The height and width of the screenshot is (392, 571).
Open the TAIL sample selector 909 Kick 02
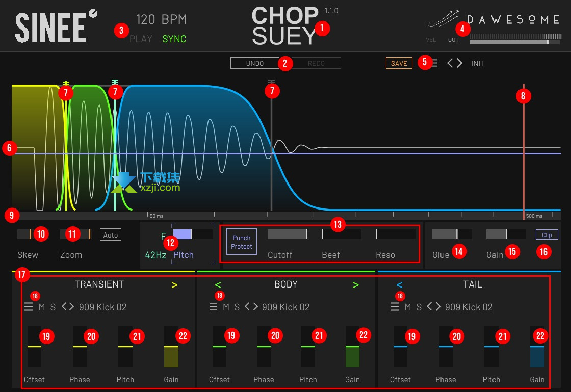pos(469,307)
